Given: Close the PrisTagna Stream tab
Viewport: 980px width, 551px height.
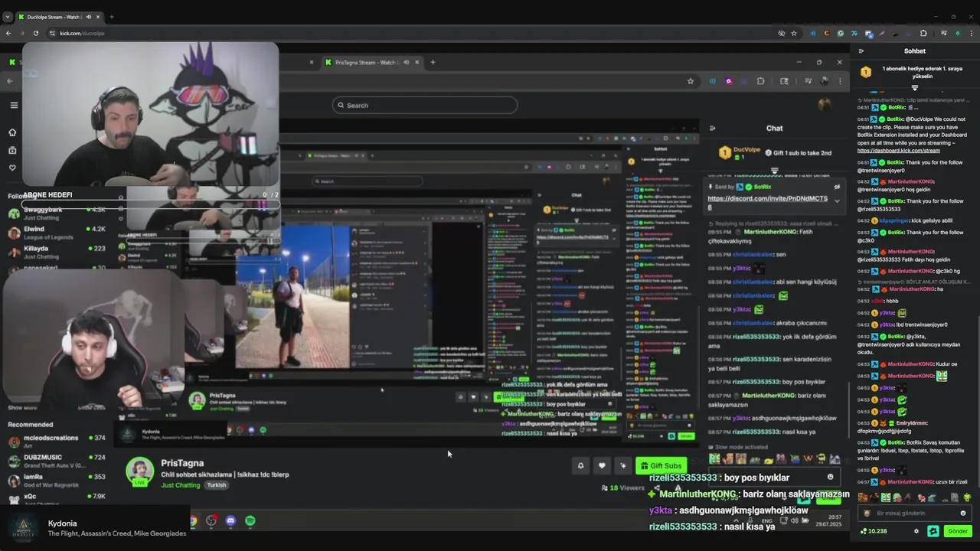Looking at the screenshot, I should click(x=416, y=62).
